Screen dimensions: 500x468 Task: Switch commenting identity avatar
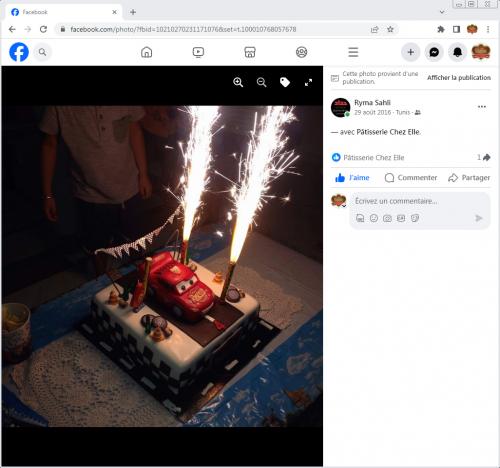338,201
